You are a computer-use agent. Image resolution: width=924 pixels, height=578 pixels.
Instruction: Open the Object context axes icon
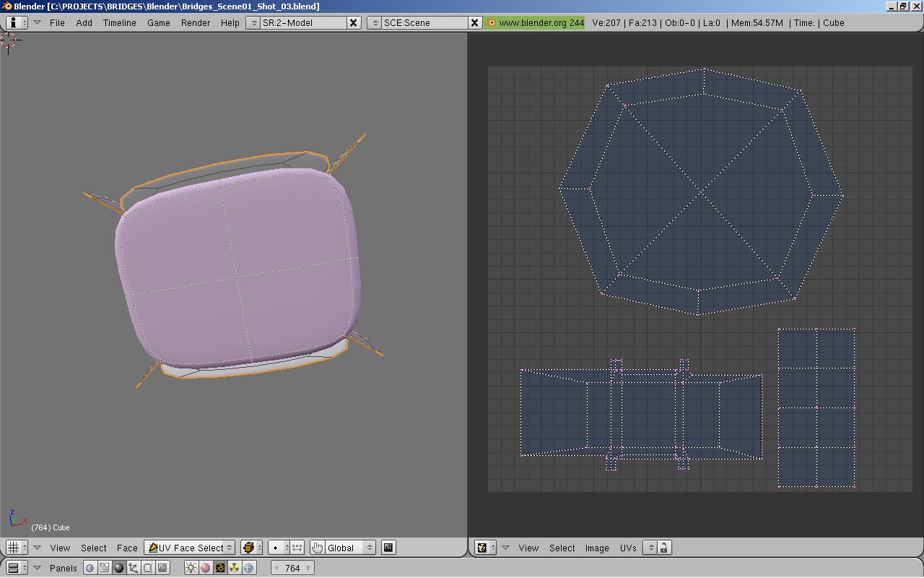[x=134, y=568]
